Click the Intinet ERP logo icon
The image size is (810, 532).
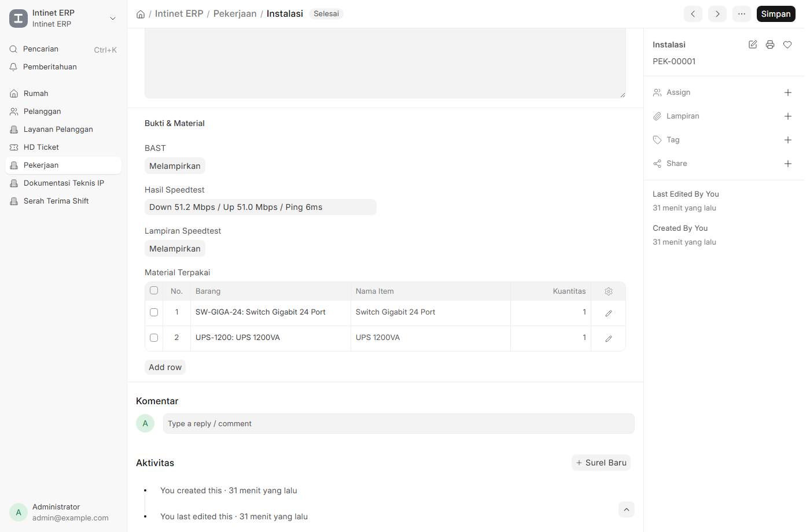[x=19, y=19]
